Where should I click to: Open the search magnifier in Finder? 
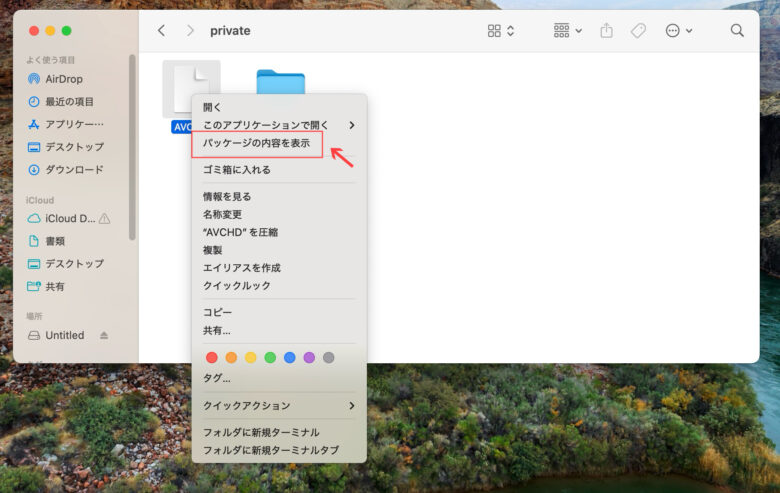[x=737, y=31]
